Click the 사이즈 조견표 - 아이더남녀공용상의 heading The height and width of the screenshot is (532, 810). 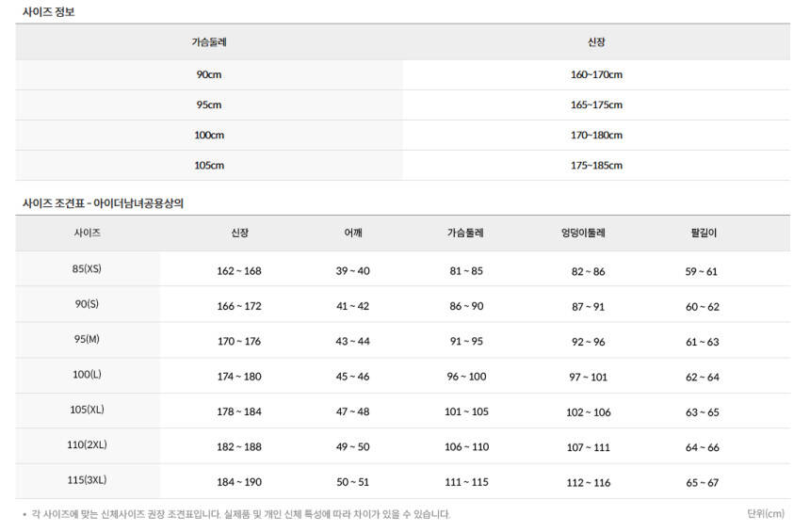[x=109, y=202]
